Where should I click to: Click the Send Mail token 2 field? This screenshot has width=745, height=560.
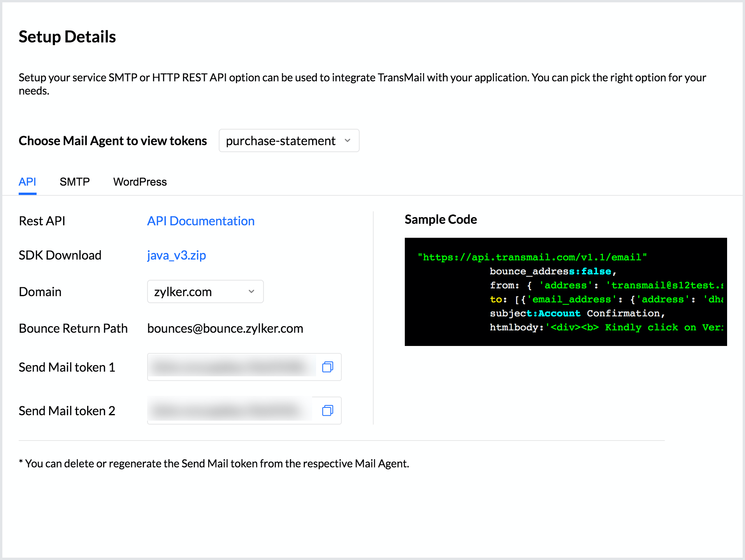tap(244, 411)
